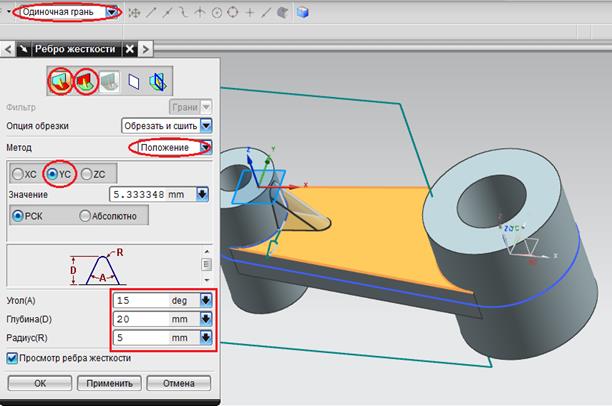Screen dimensions: 612x406
Task: Choose the Абсолютно radio option
Action: (85, 215)
